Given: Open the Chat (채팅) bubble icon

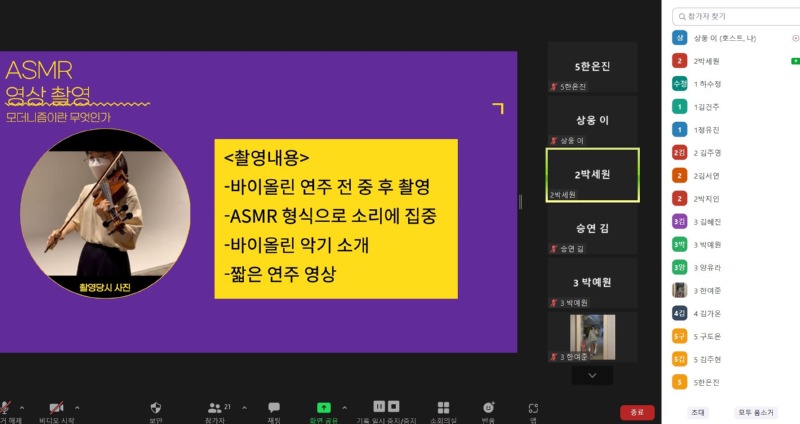Looking at the screenshot, I should tap(274, 407).
